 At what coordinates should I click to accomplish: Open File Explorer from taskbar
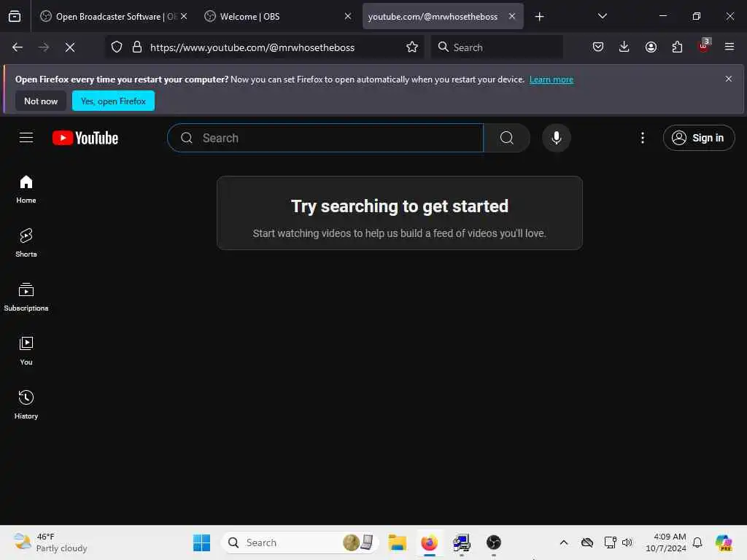click(398, 542)
